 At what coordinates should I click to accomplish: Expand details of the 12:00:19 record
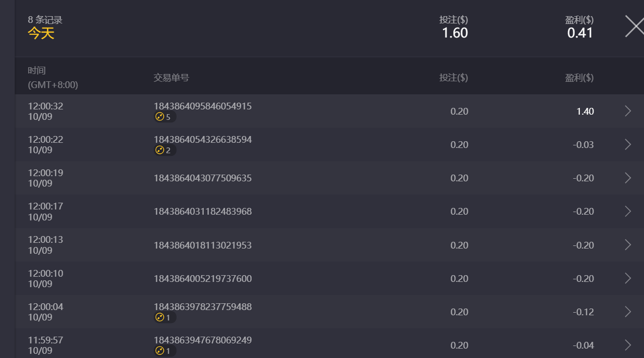tap(627, 178)
